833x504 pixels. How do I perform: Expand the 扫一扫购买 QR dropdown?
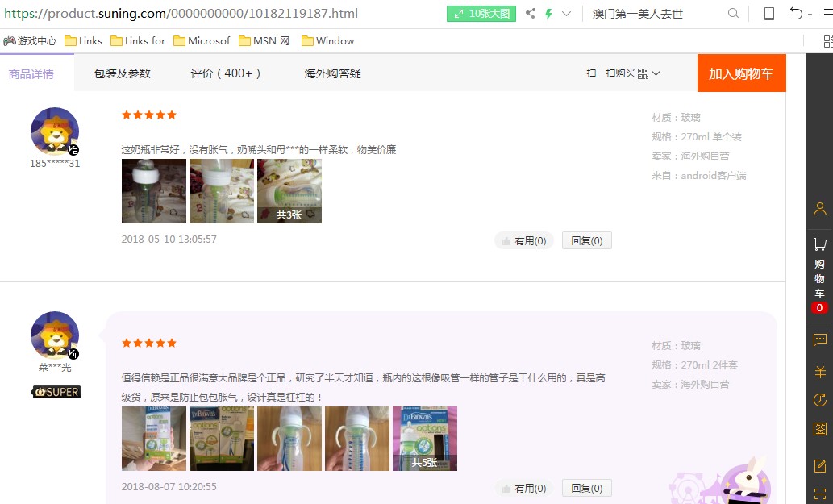click(x=623, y=73)
